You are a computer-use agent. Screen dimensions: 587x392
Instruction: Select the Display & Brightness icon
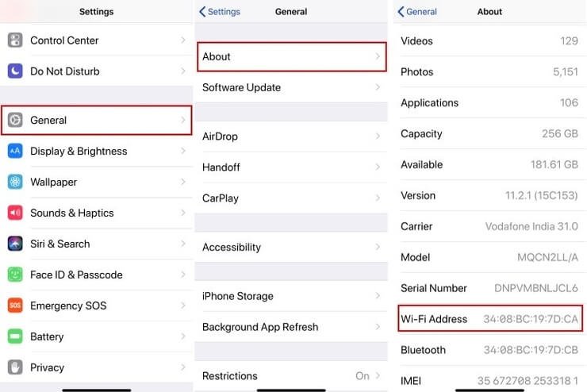[x=15, y=151]
